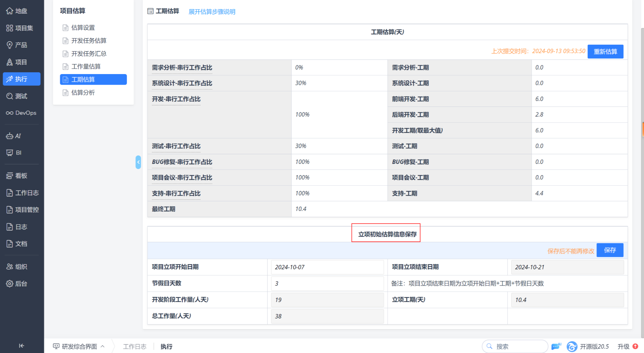Click the BI chart icon
644x353 pixels.
pos(9,153)
